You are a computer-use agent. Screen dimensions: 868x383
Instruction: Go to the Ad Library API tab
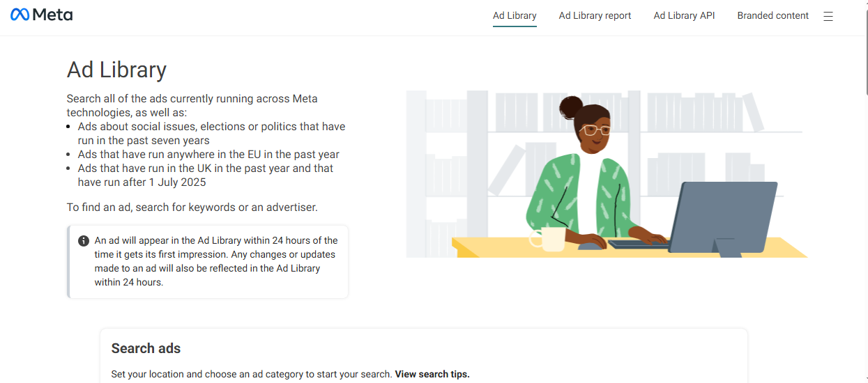tap(684, 15)
